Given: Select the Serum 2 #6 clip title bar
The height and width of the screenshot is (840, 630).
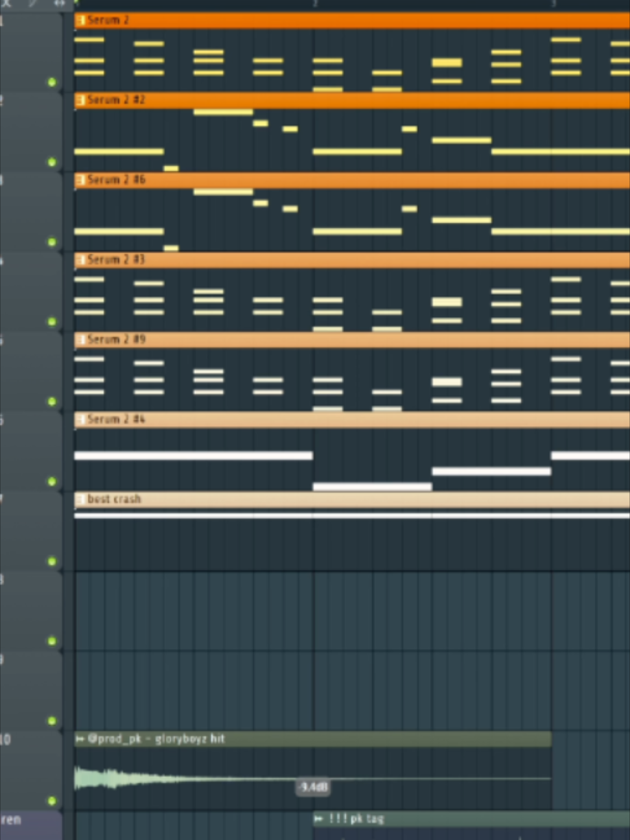Looking at the screenshot, I should 352,180.
